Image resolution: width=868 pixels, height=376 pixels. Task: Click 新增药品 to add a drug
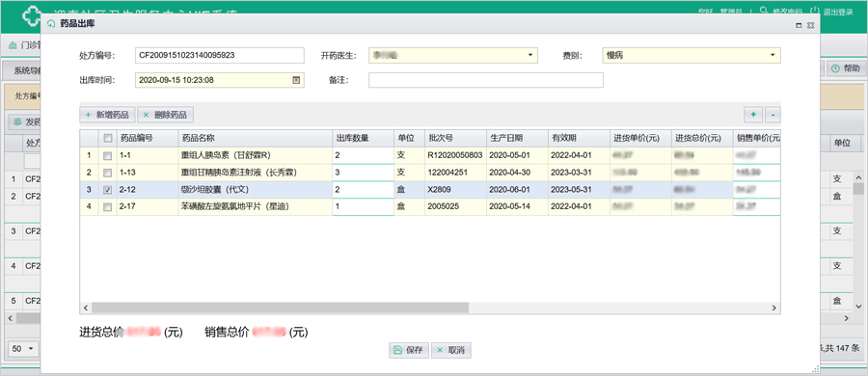pos(107,115)
